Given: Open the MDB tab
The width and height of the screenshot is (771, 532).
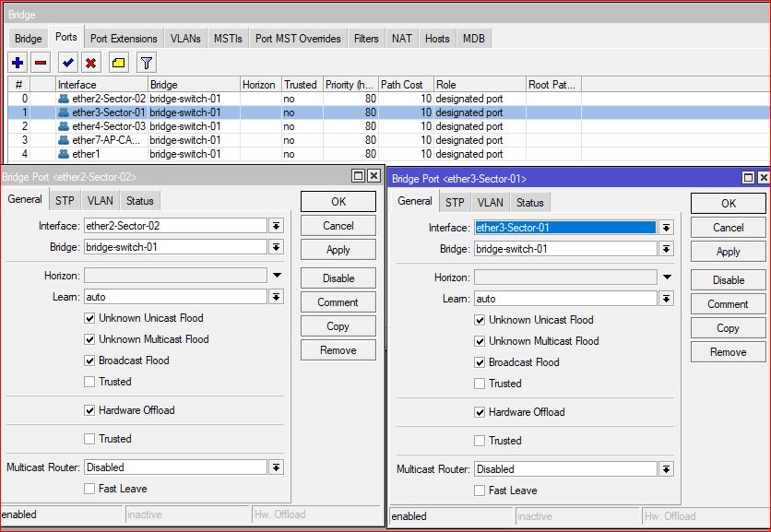Looking at the screenshot, I should [x=473, y=39].
